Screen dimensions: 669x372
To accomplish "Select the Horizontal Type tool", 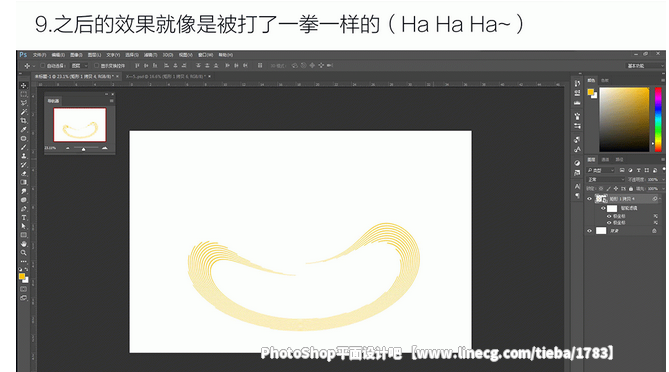I will coord(23,218).
